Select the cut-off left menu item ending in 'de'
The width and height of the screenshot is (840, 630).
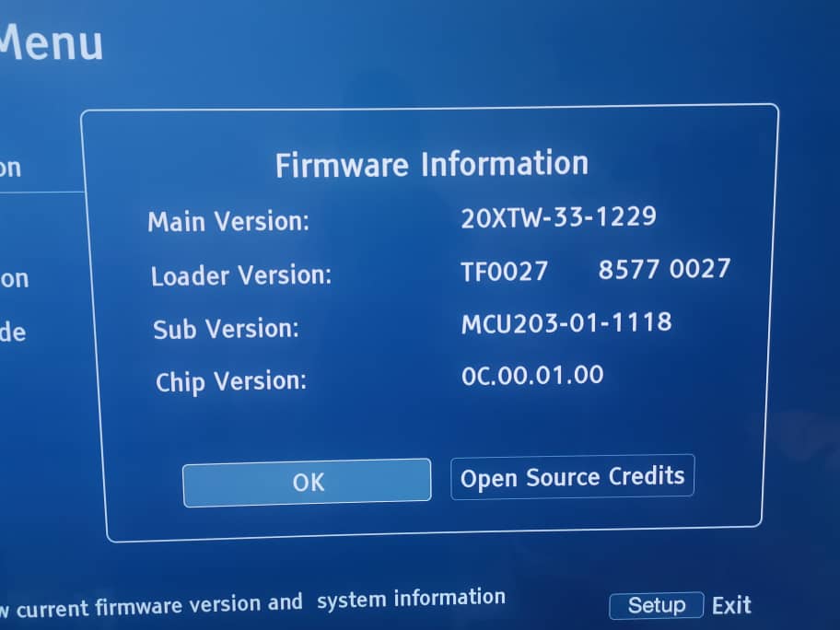click(13, 332)
